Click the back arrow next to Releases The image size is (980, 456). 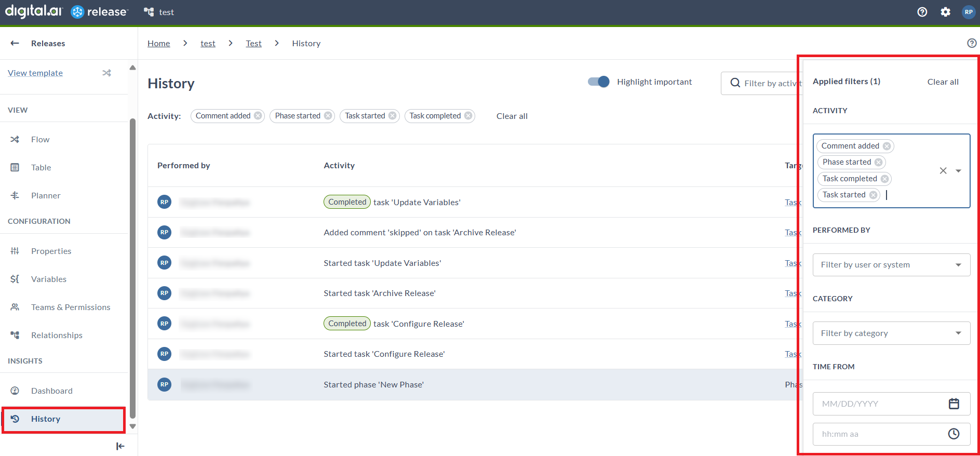pyautogui.click(x=15, y=43)
